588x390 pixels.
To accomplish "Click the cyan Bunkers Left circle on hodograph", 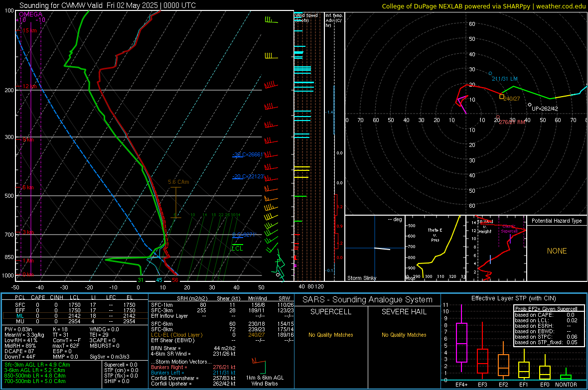I will pyautogui.click(x=490, y=74).
